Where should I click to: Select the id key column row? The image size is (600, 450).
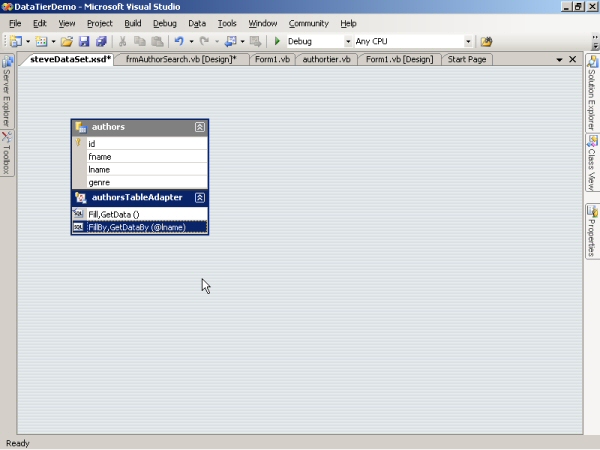[140, 144]
